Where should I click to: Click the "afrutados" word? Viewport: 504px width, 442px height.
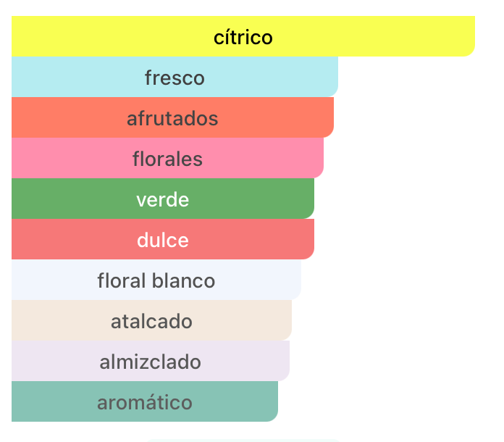[172, 118]
